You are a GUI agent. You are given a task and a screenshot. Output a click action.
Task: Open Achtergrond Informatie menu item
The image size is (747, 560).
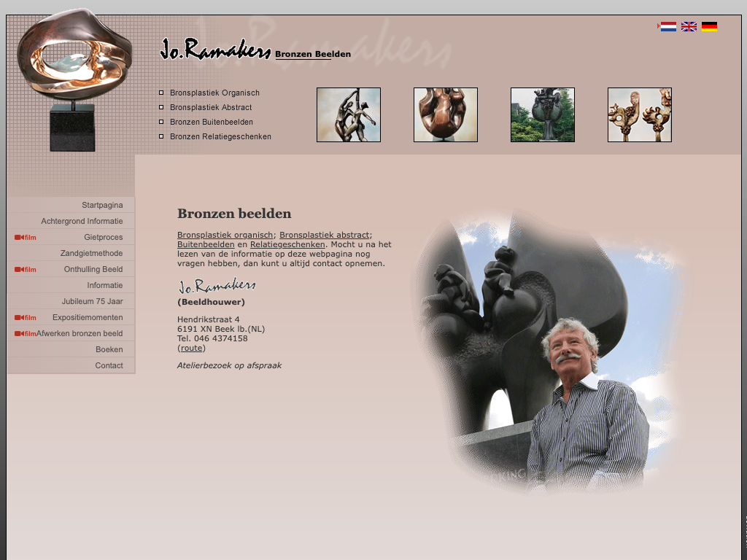pyautogui.click(x=82, y=222)
